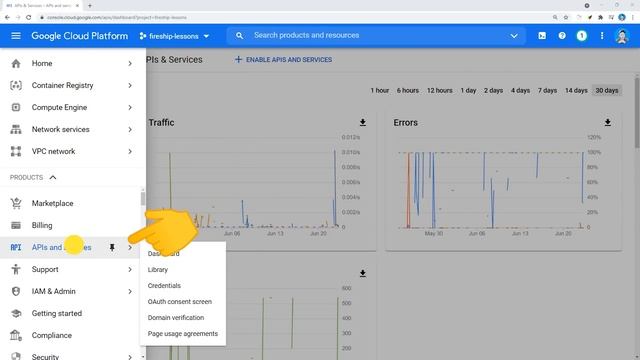Expand the APIs and Services submenu chevron
The width and height of the screenshot is (640, 360).
pos(130,247)
